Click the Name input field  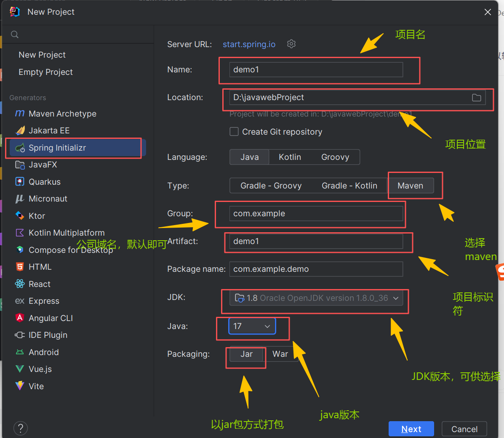316,70
